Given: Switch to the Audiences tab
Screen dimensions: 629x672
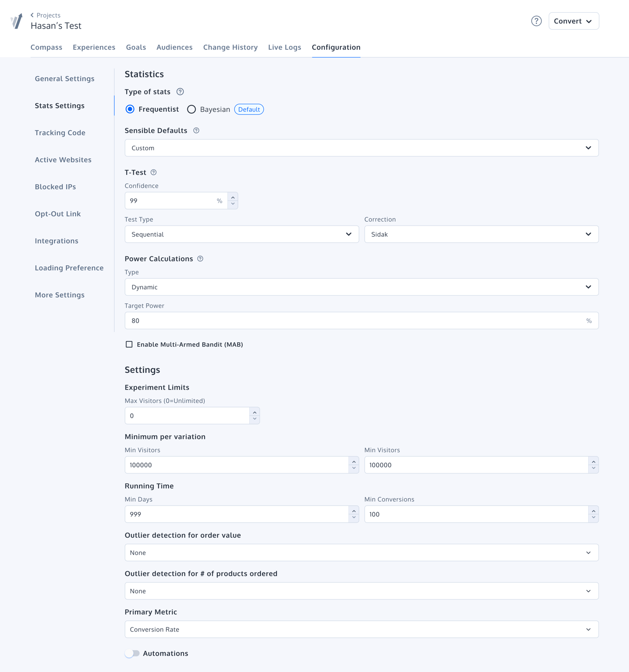Looking at the screenshot, I should 174,47.
